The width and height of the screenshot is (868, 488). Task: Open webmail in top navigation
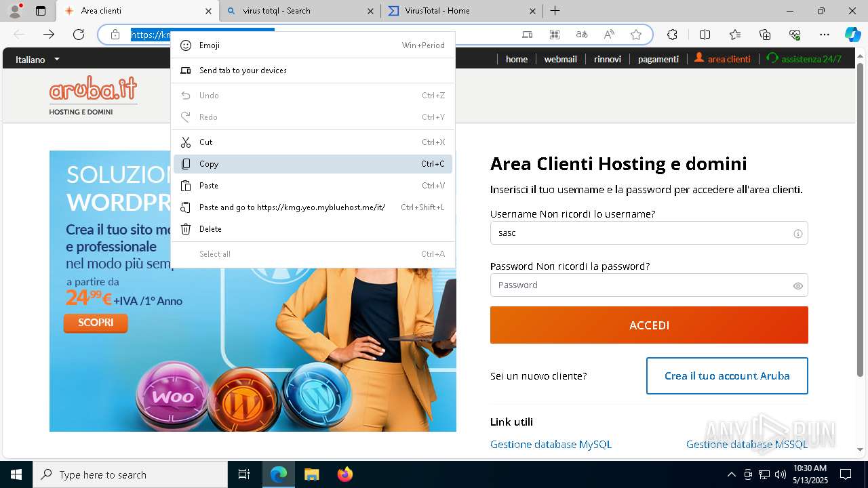[560, 59]
